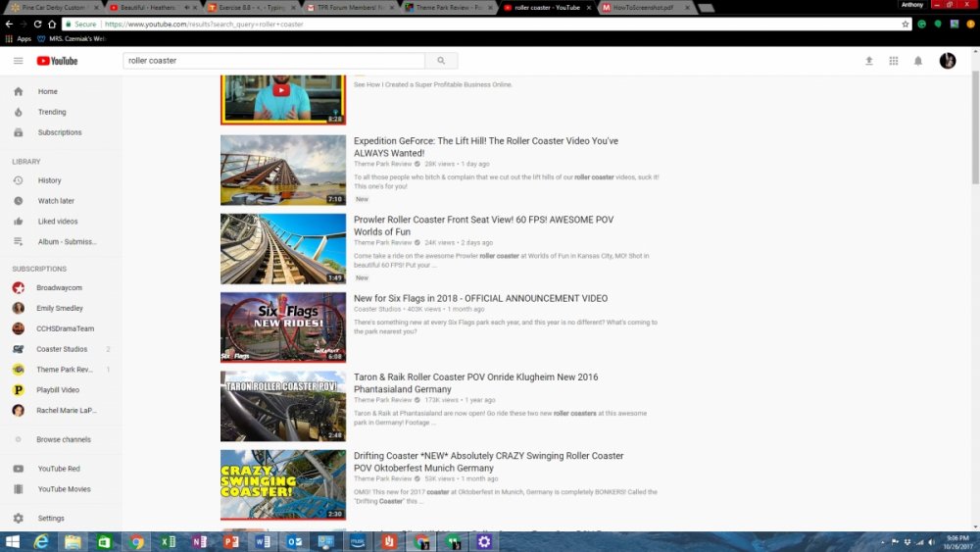Open Trending in the sidebar
Screen dimensions: 980x552
51,112
